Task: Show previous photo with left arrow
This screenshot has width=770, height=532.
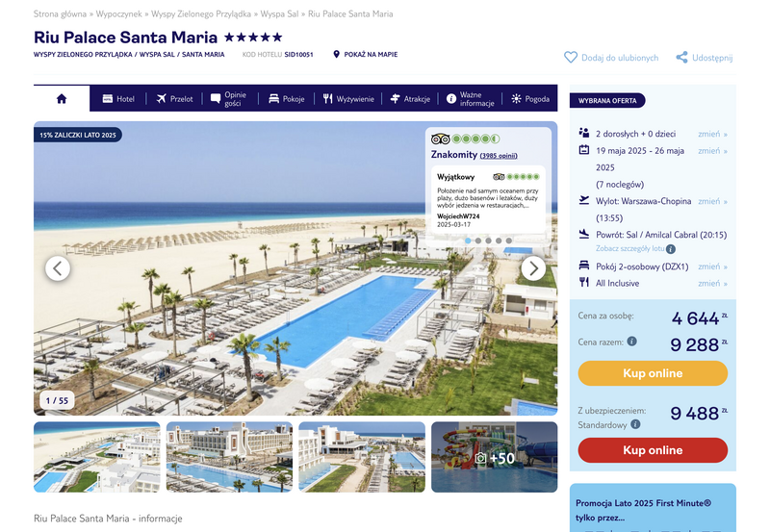Action: [x=58, y=268]
